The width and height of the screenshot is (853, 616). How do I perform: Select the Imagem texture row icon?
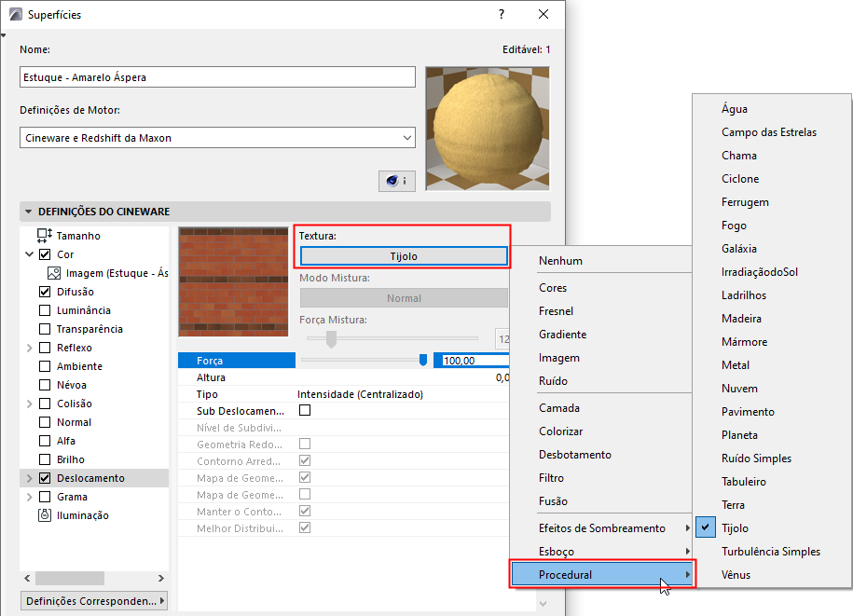pos(54,273)
